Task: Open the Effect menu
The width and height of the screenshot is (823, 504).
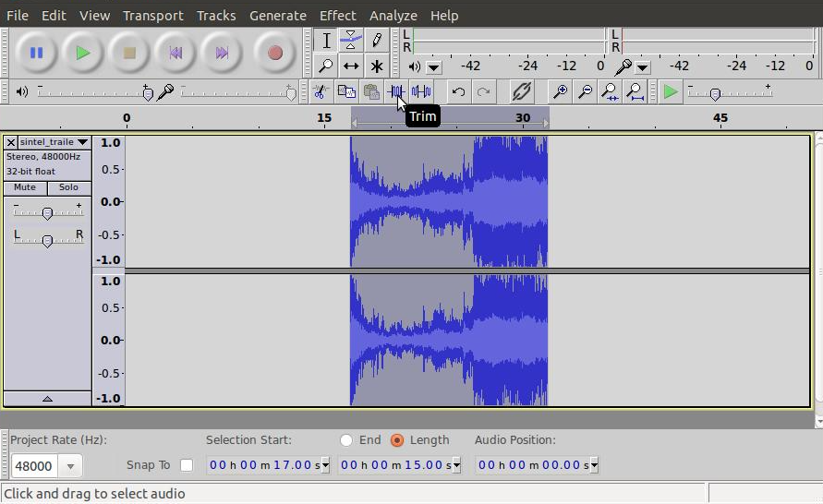Action: click(x=337, y=16)
